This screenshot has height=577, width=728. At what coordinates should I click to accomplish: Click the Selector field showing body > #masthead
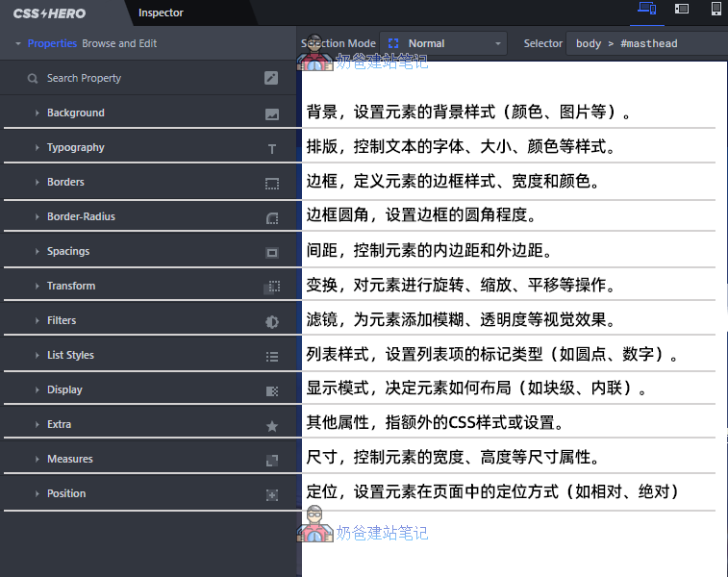647,43
